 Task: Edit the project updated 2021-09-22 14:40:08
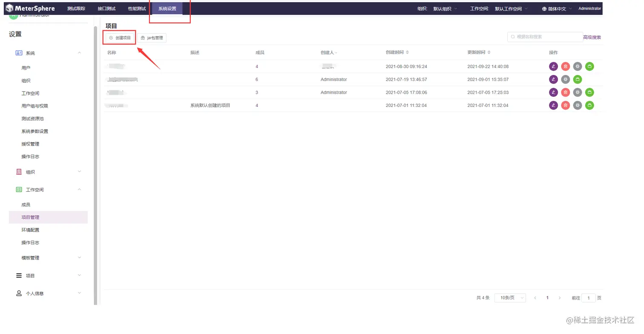tap(553, 66)
